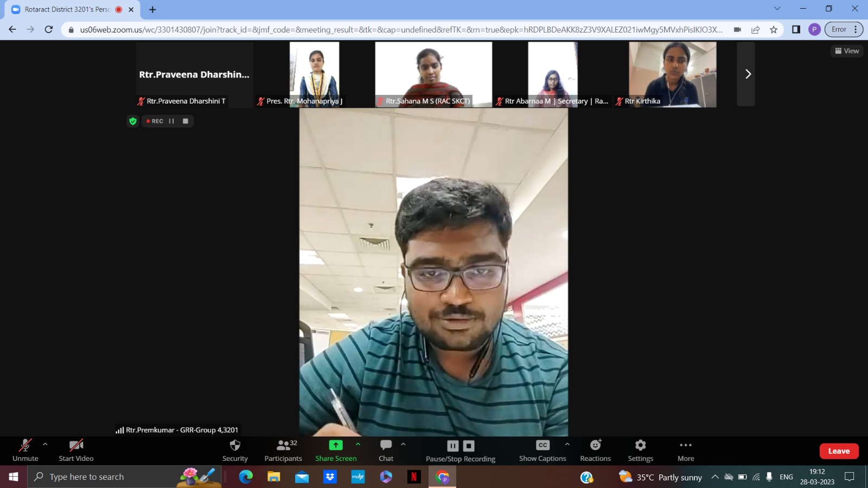868x488 pixels.
Task: Open Zoom meeting Settings gear
Action: [640, 446]
